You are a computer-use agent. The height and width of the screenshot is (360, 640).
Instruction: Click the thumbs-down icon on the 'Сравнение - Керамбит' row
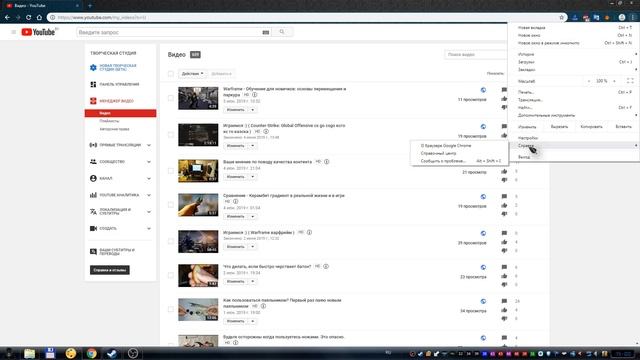point(504,214)
